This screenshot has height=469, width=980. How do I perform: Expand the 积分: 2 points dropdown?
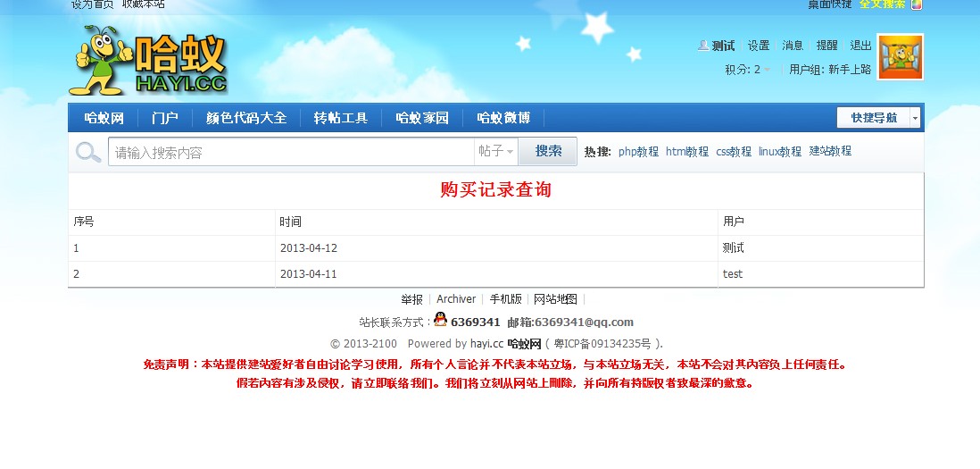(748, 70)
